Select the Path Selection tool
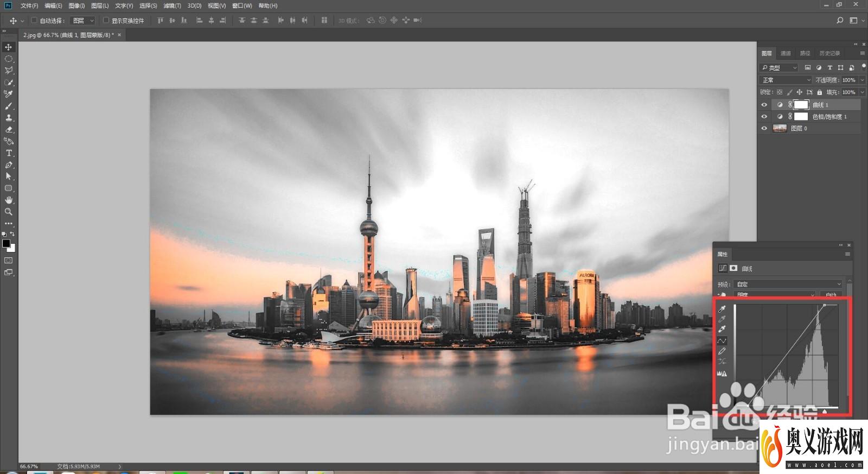 coord(9,176)
